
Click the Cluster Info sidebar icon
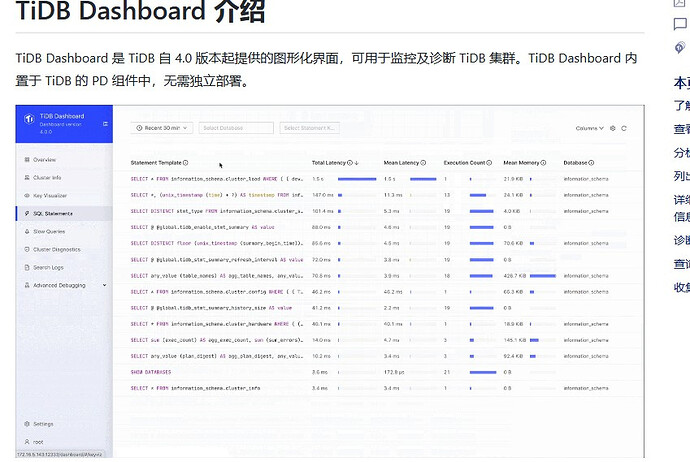pos(27,177)
